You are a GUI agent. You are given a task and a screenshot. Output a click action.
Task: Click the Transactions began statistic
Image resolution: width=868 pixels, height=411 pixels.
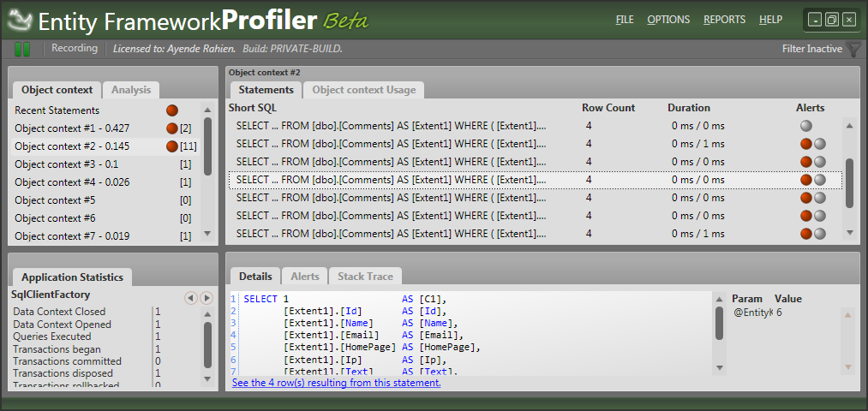coord(57,349)
